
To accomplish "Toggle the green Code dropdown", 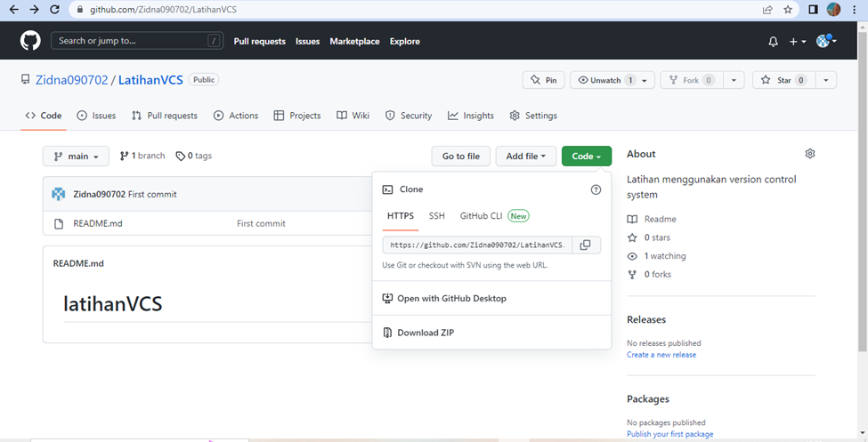I will [586, 156].
